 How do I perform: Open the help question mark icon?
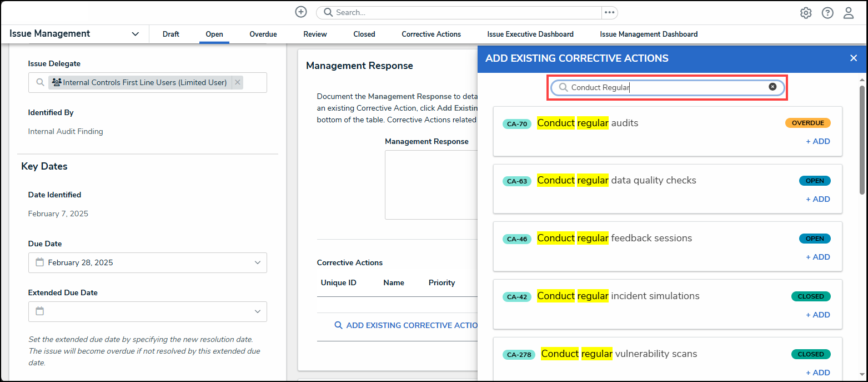(x=827, y=13)
